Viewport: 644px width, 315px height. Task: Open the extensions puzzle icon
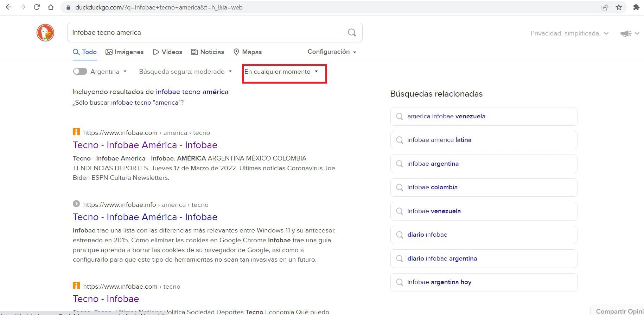pos(636,7)
